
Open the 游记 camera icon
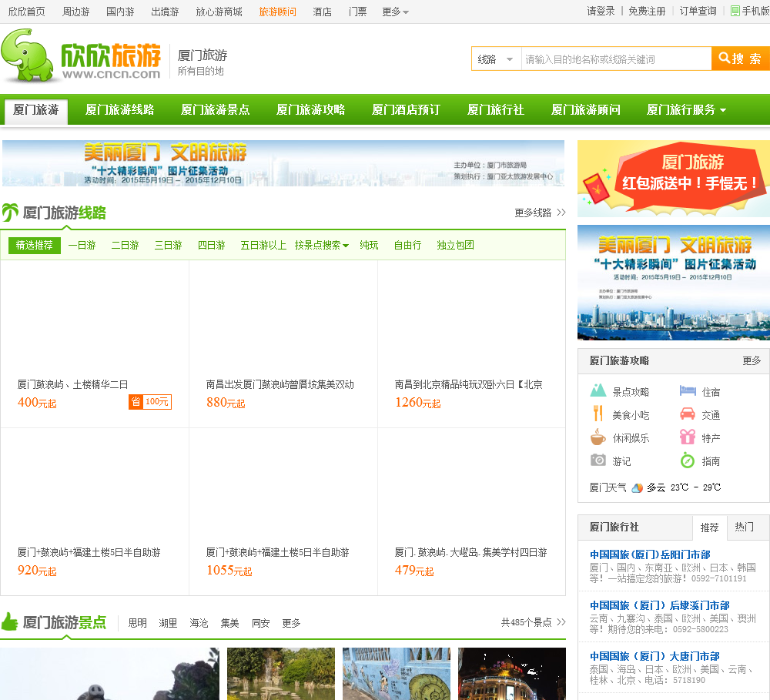(x=598, y=460)
